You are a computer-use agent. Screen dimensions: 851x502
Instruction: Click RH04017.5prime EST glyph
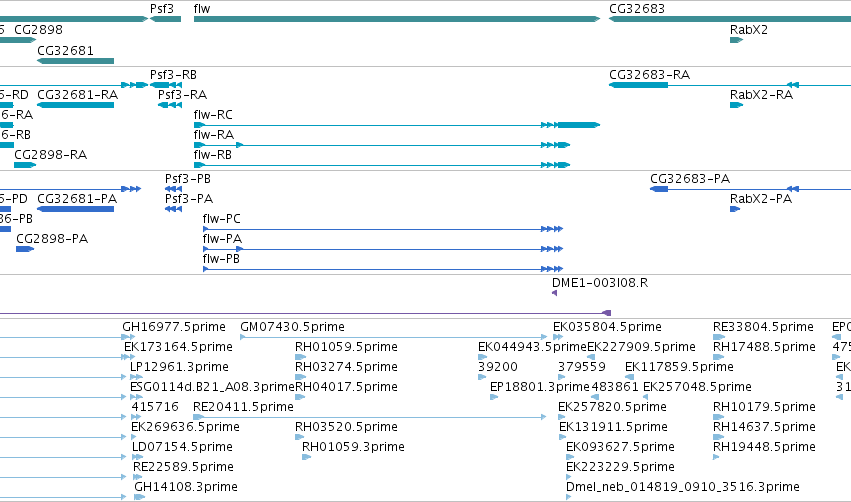[x=300, y=397]
